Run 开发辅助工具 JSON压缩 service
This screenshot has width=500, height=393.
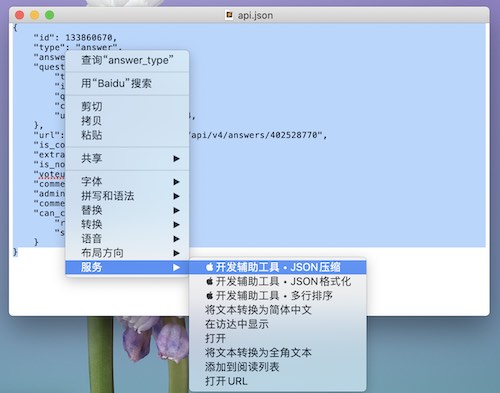[x=278, y=267]
